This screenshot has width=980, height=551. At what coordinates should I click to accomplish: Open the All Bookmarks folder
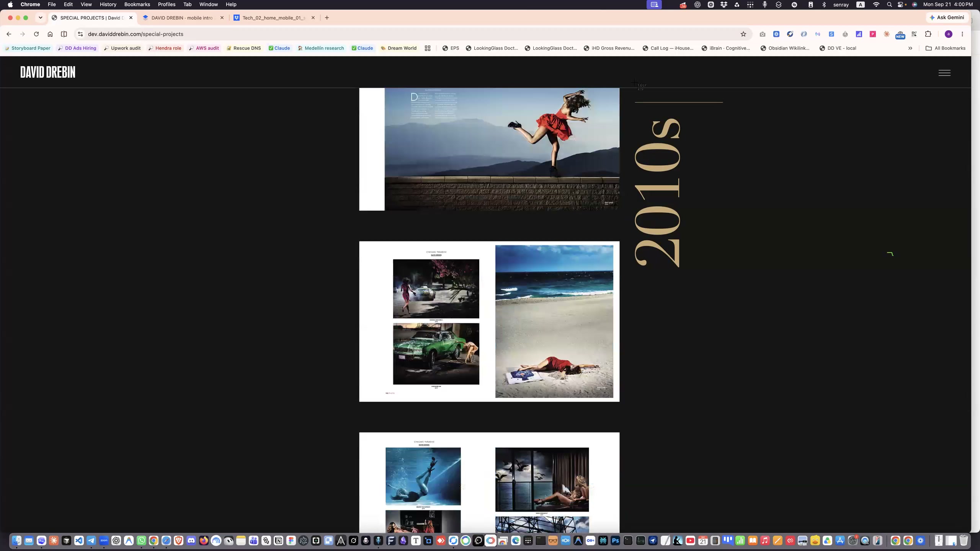click(x=945, y=48)
